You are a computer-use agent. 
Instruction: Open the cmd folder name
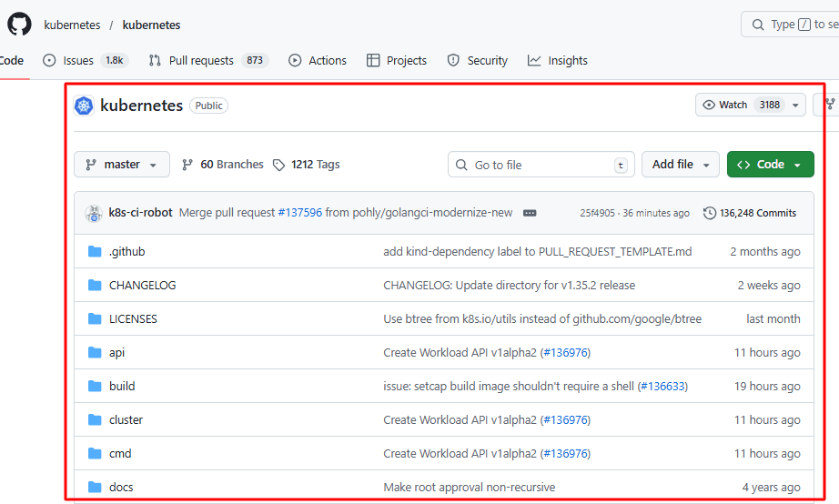pyautogui.click(x=120, y=454)
